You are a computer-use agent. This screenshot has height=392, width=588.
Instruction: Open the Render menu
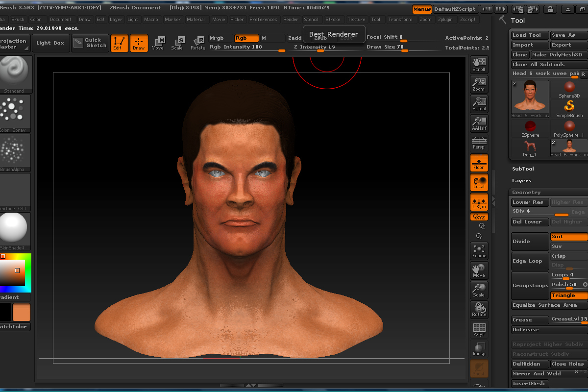pyautogui.click(x=291, y=20)
